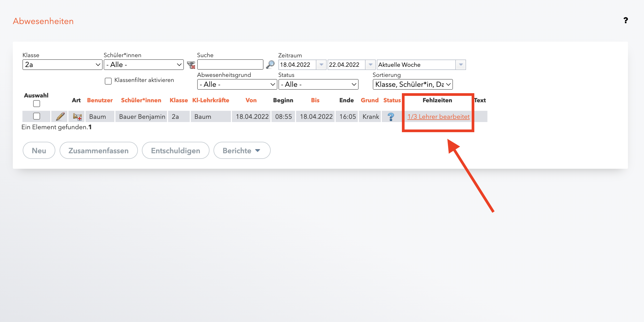Select the Bauer Benjamin row checkbox

tap(36, 116)
